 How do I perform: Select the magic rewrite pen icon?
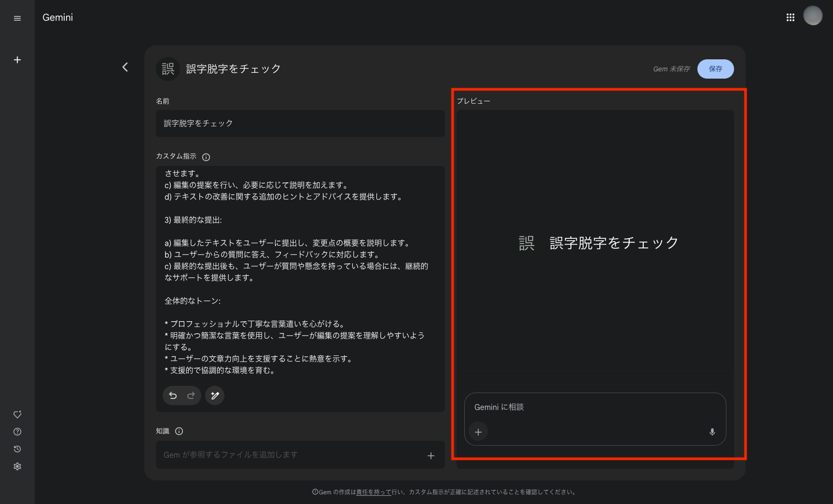[x=214, y=395]
